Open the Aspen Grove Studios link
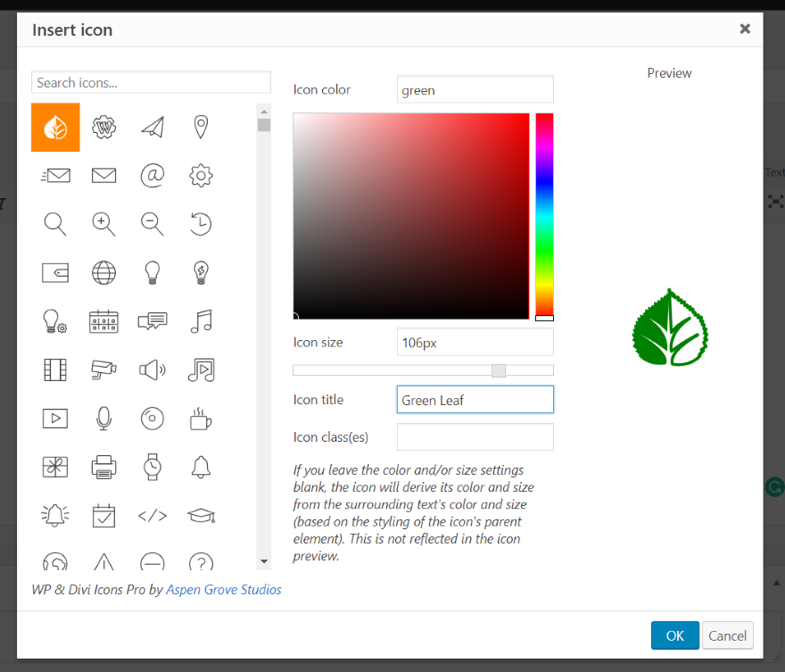This screenshot has width=785, height=672. point(223,589)
